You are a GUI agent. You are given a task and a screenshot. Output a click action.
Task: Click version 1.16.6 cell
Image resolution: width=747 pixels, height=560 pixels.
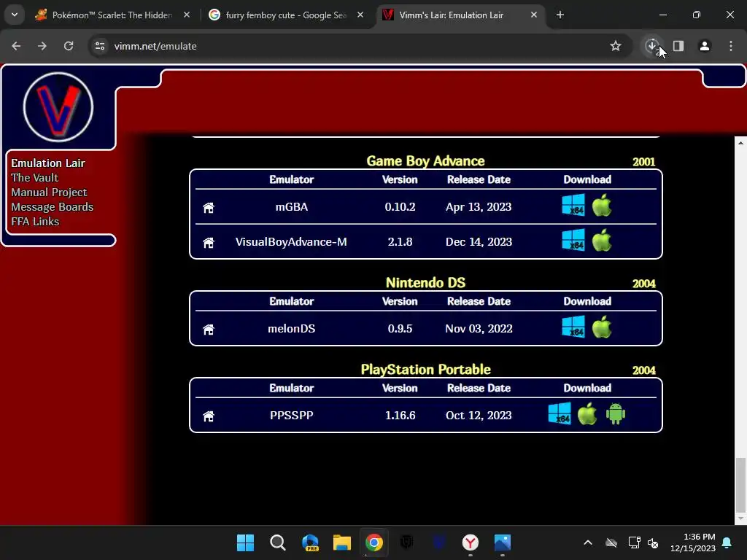400,415
